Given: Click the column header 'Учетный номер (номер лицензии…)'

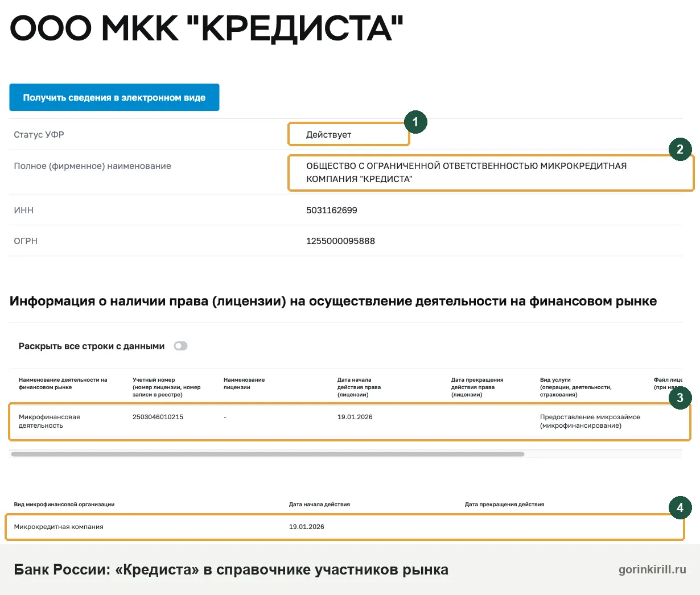Looking at the screenshot, I should tap(167, 387).
